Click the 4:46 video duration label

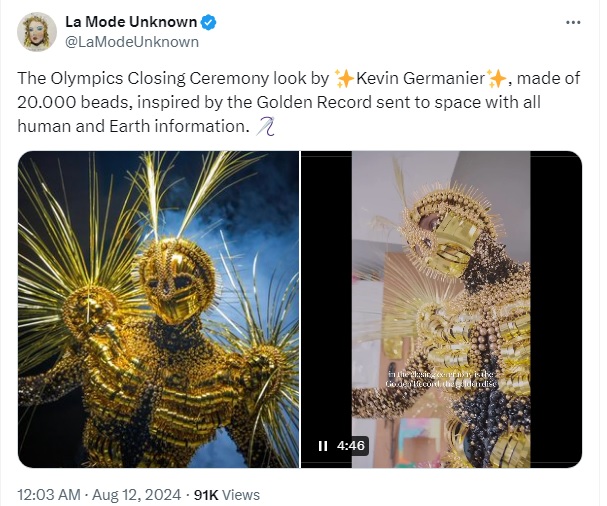[351, 446]
